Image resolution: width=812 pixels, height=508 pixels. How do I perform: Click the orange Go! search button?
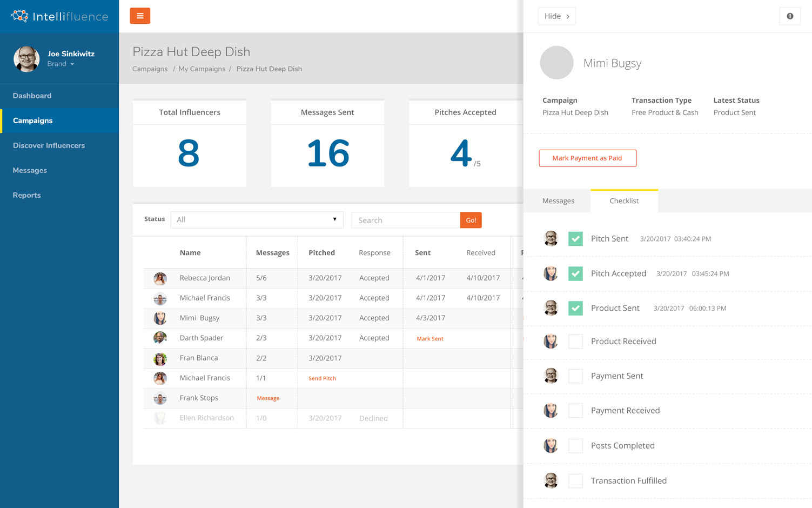[471, 220]
